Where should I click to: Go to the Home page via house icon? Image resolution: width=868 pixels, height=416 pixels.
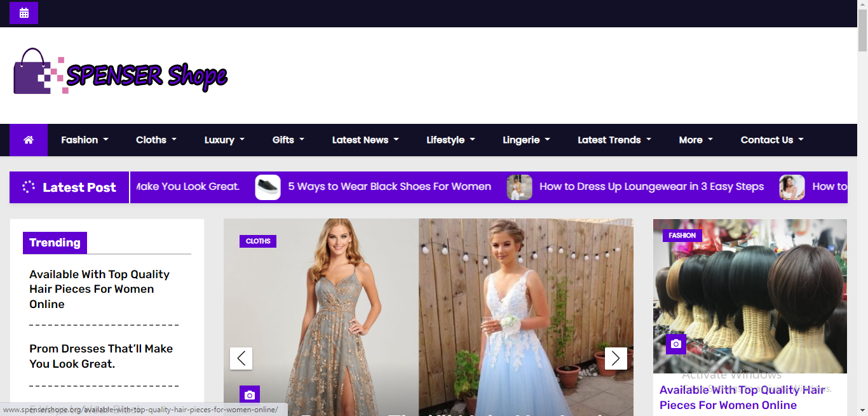click(x=29, y=140)
